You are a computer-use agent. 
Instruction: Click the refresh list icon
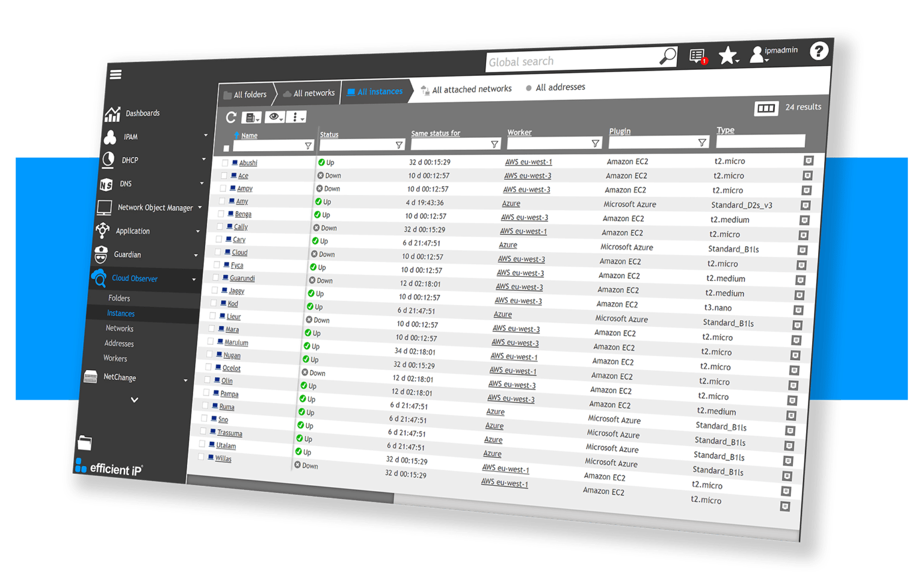[x=231, y=117]
